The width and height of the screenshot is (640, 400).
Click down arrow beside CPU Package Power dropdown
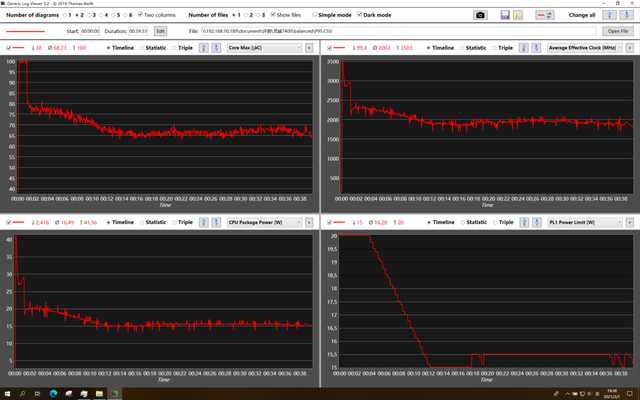[x=216, y=222]
